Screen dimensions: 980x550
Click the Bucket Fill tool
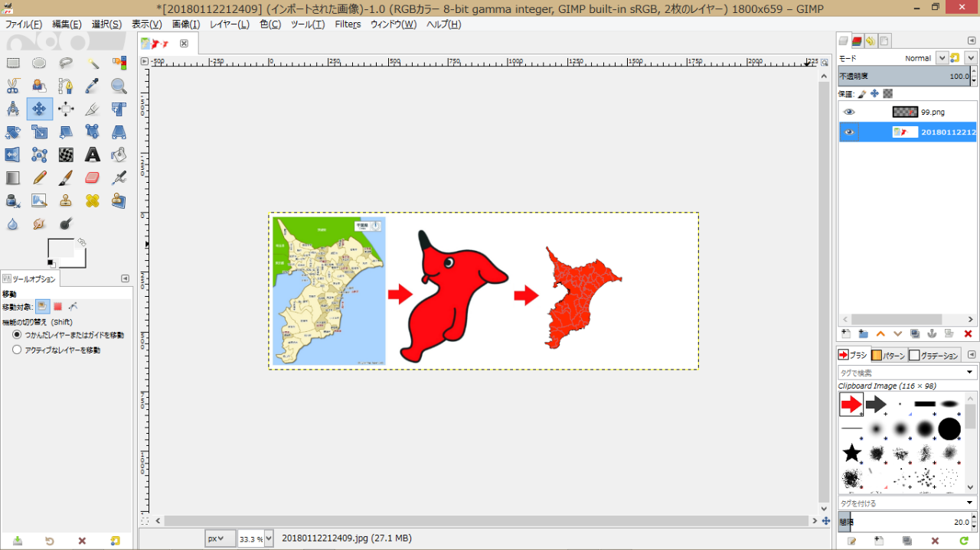click(119, 155)
